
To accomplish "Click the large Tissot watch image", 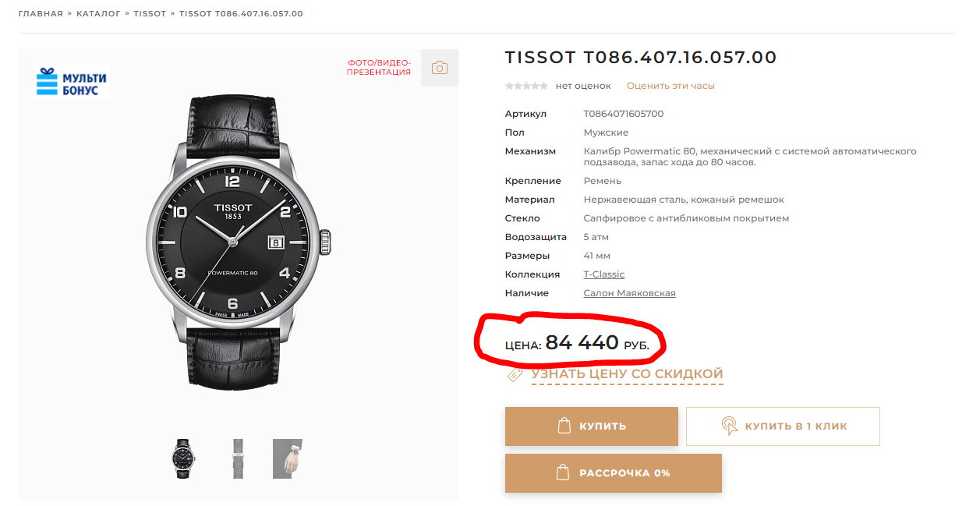I will pyautogui.click(x=239, y=243).
